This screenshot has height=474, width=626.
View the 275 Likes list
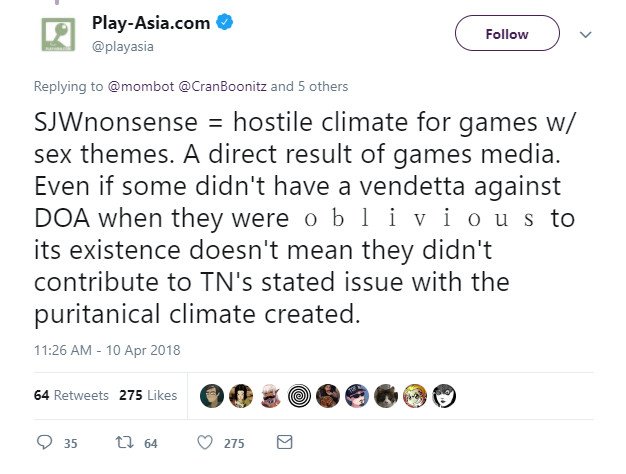coord(148,395)
